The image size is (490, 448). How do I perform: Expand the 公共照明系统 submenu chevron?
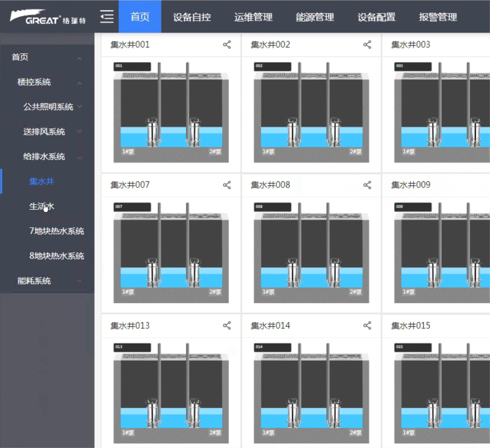(80, 107)
